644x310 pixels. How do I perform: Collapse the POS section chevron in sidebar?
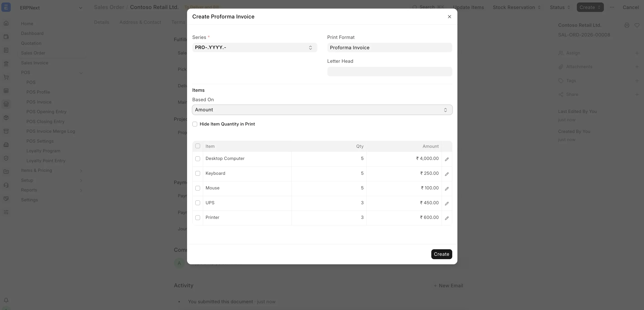(x=81, y=73)
